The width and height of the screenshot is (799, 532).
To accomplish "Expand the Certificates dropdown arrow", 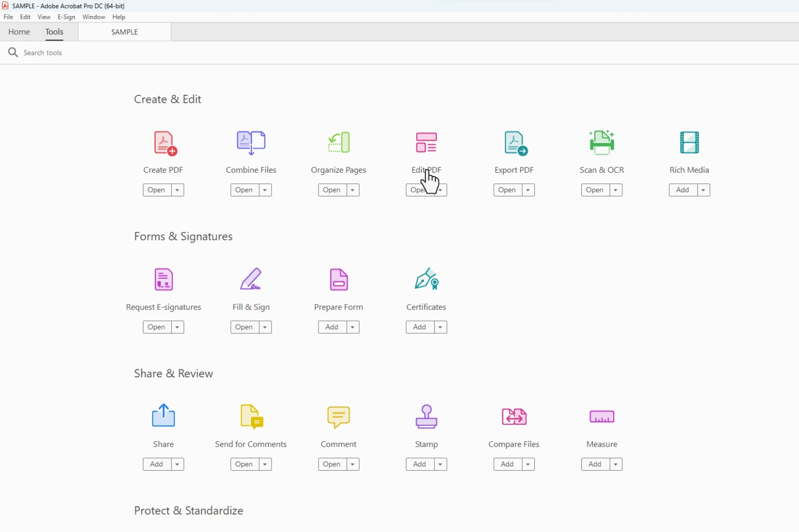I will click(441, 327).
